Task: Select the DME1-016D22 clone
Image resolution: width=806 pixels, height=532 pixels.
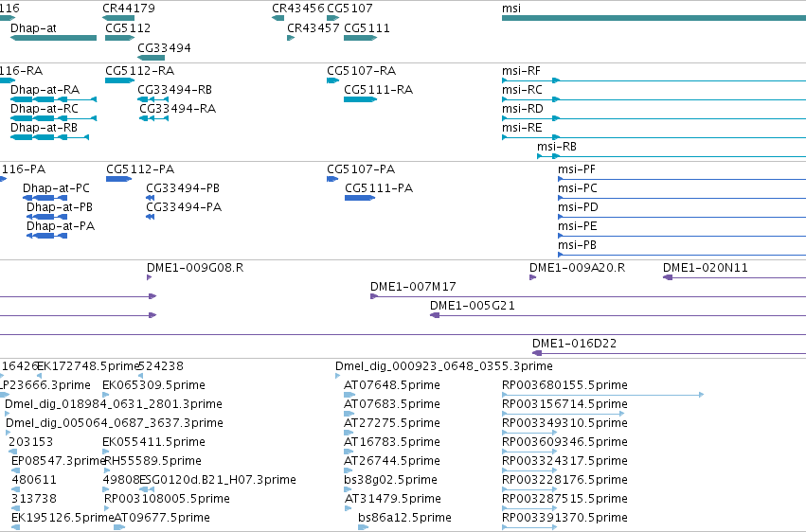Action: (669, 353)
